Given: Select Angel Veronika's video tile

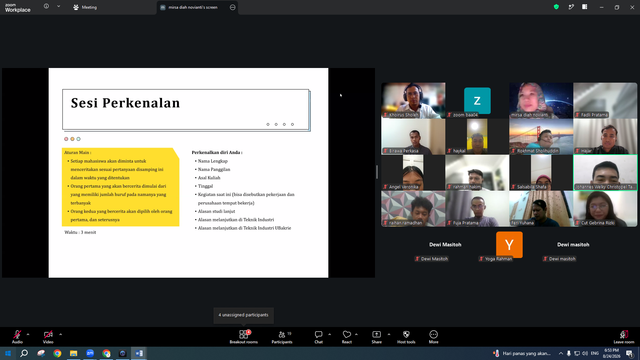Looking at the screenshot, I should [x=413, y=172].
